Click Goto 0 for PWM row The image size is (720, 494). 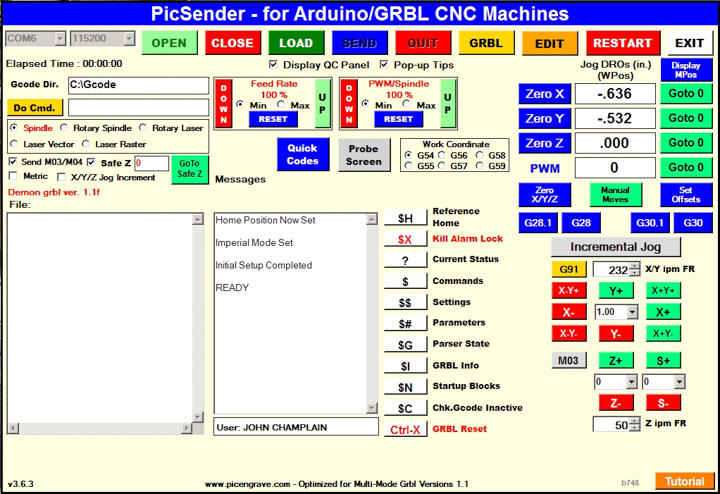(x=686, y=167)
